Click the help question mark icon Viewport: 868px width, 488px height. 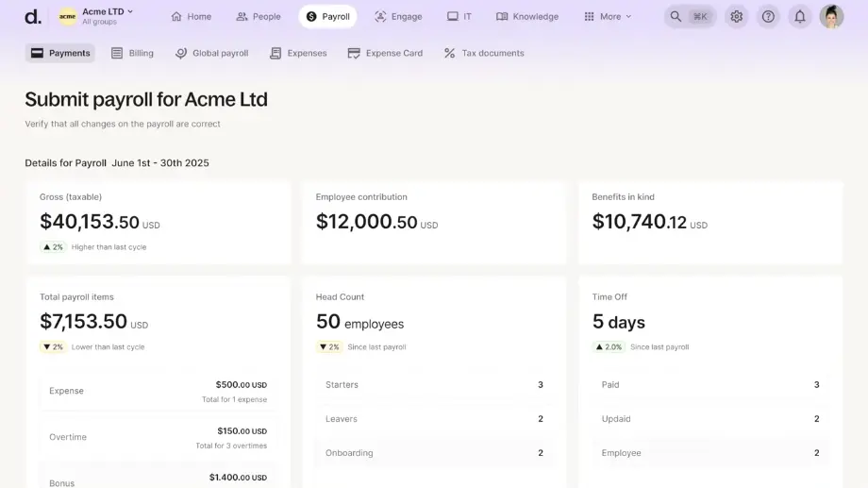pyautogui.click(x=768, y=16)
